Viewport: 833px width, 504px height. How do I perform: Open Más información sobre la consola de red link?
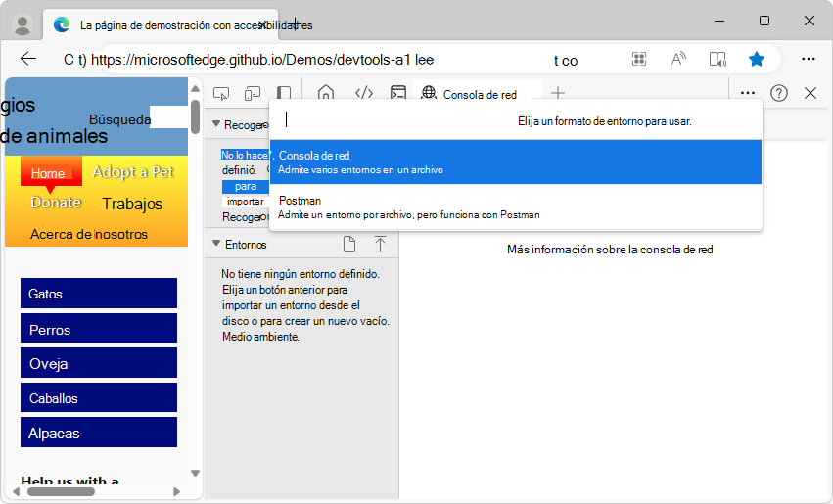click(609, 250)
